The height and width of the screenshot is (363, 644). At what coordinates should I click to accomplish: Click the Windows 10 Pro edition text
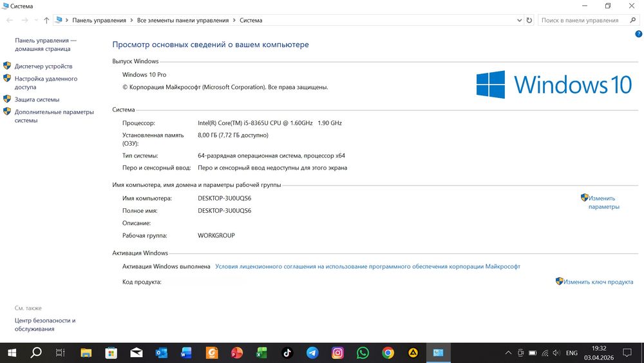[144, 74]
